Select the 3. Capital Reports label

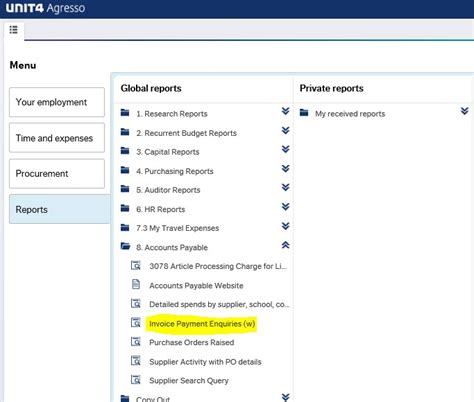point(168,152)
